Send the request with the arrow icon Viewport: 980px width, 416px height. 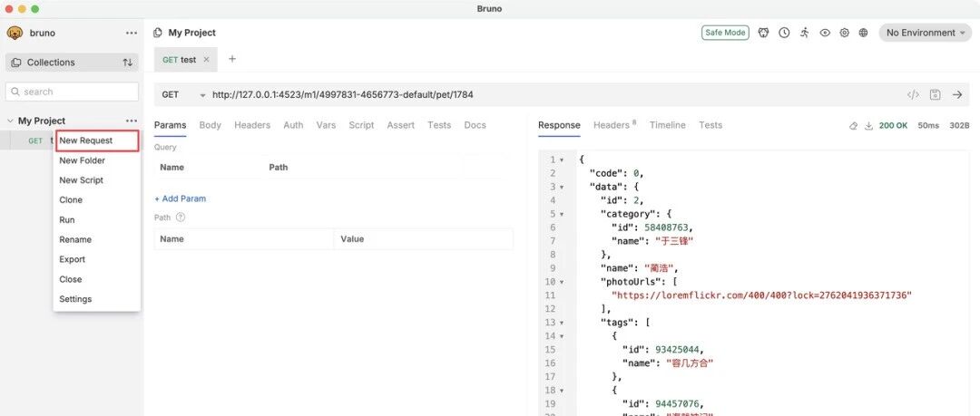pyautogui.click(x=956, y=94)
